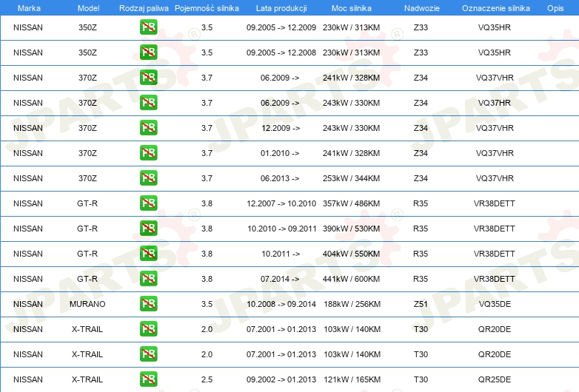The image size is (579, 392).
Task: Select the 404kW / 550KM power cell
Action: (351, 254)
